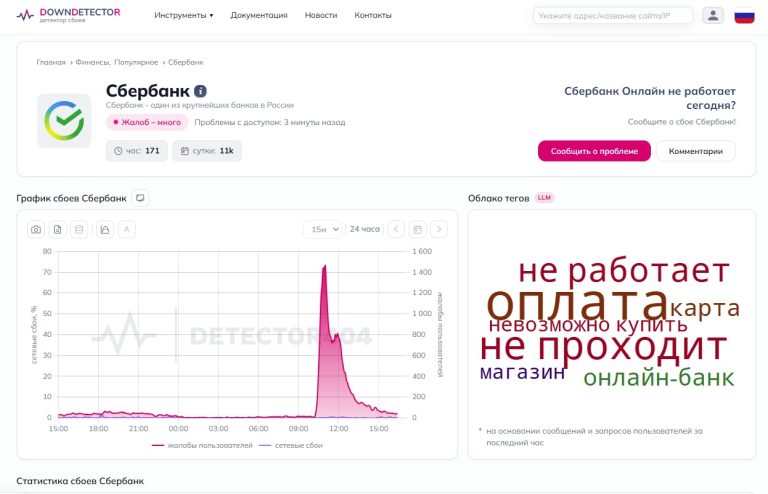Click the Главная breadcrumb link
The width and height of the screenshot is (768, 494).
coord(51,62)
